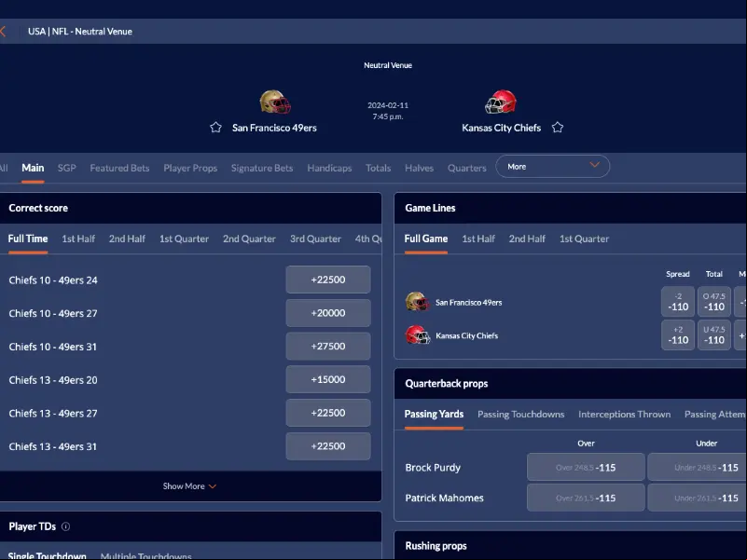Click the Quarterback props panel header
Screen dimensions: 747x560
click(570, 383)
